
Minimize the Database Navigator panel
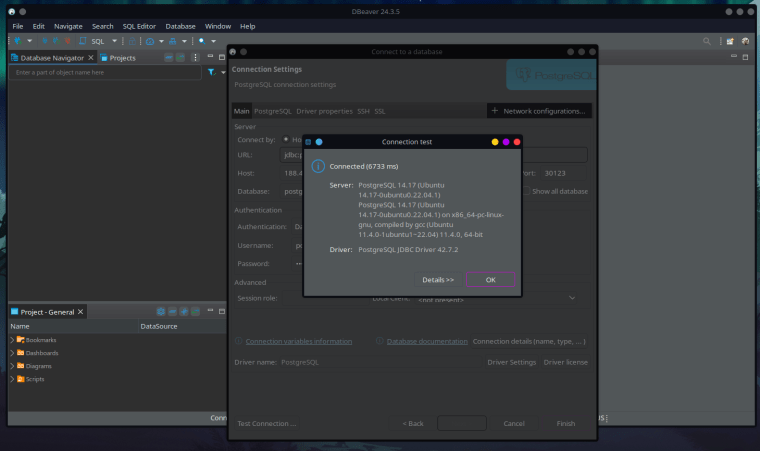[210, 57]
